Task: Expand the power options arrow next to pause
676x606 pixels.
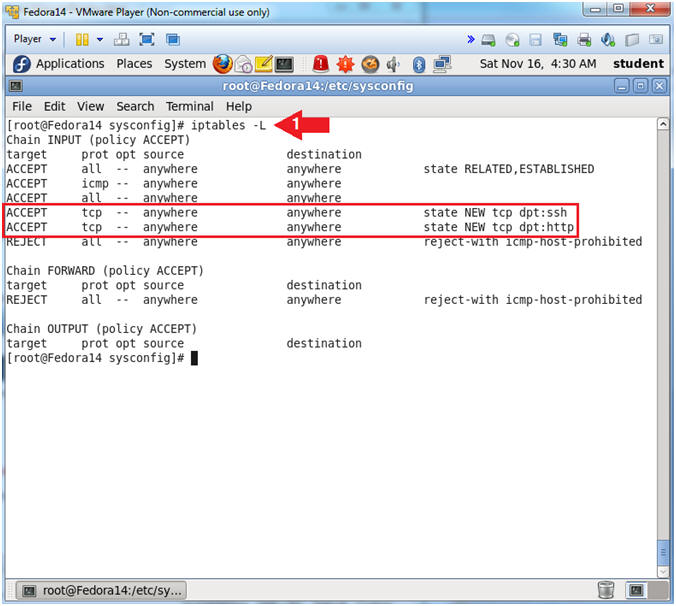Action: pos(100,40)
